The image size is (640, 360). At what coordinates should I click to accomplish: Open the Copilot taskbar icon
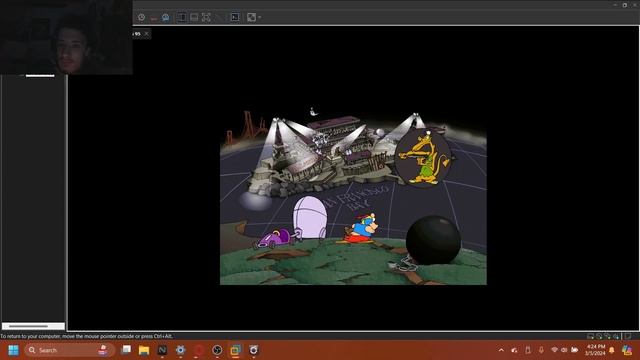point(627,350)
